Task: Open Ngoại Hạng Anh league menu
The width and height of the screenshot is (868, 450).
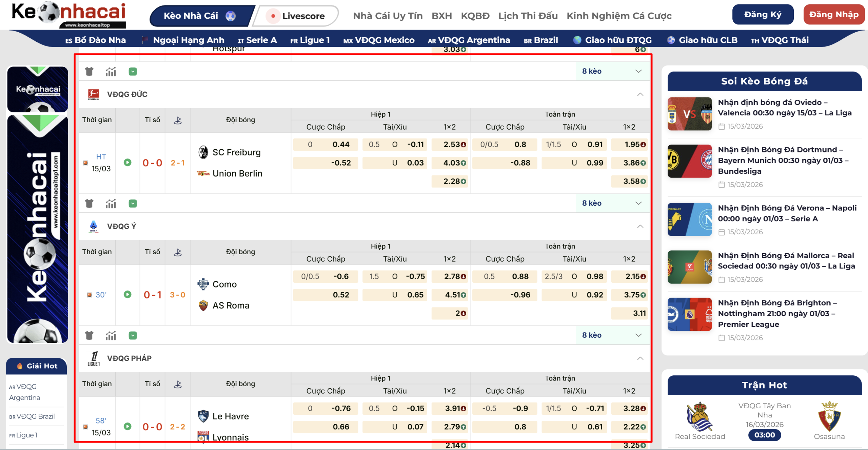Action: coord(188,40)
